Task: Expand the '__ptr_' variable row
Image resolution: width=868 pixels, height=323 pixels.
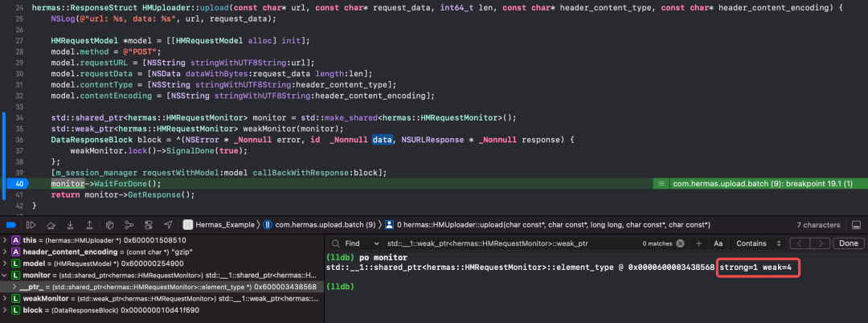Action: tap(15, 285)
